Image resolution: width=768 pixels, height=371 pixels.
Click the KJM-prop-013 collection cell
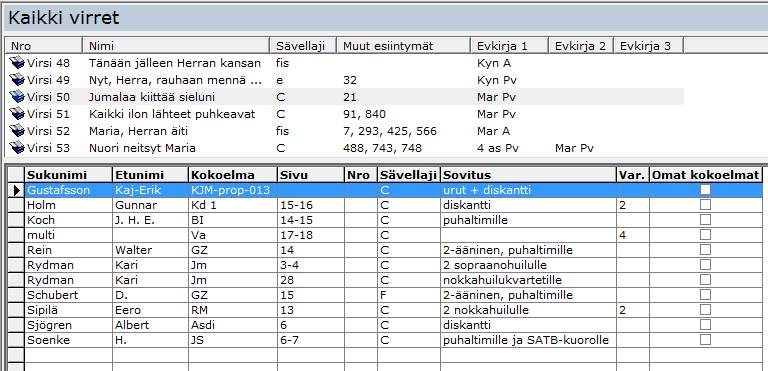(233, 190)
